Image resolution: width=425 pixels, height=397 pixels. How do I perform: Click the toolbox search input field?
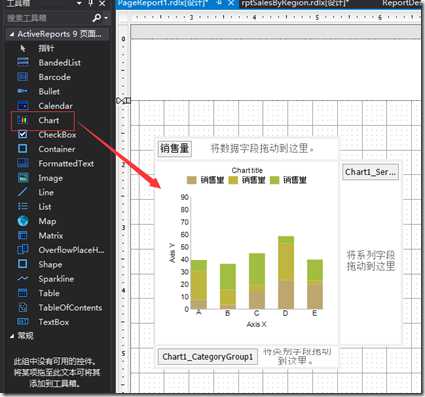(x=48, y=18)
